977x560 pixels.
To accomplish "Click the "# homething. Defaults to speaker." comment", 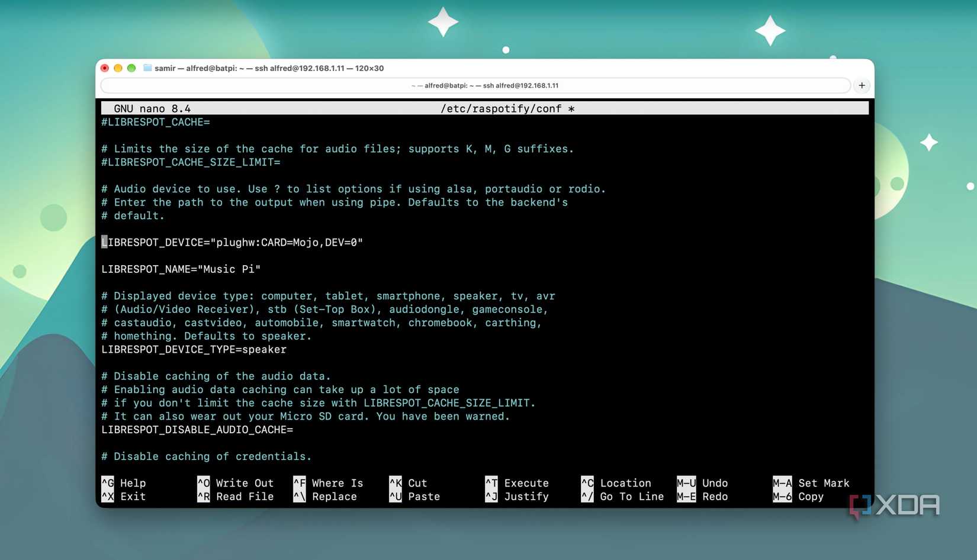I will click(x=207, y=336).
